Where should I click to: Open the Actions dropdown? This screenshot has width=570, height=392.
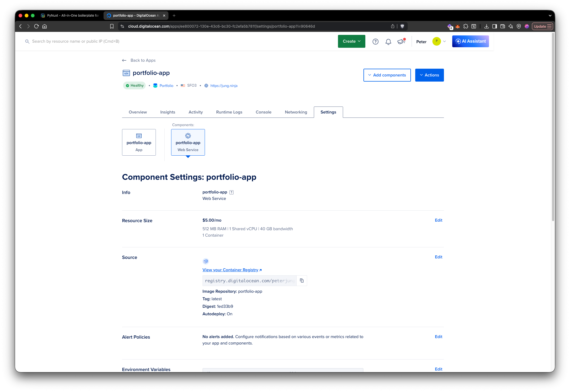tap(429, 75)
